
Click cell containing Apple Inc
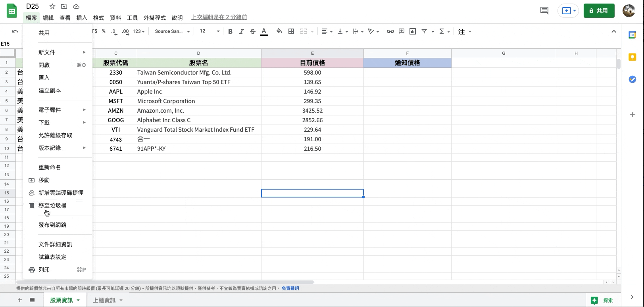tap(198, 92)
